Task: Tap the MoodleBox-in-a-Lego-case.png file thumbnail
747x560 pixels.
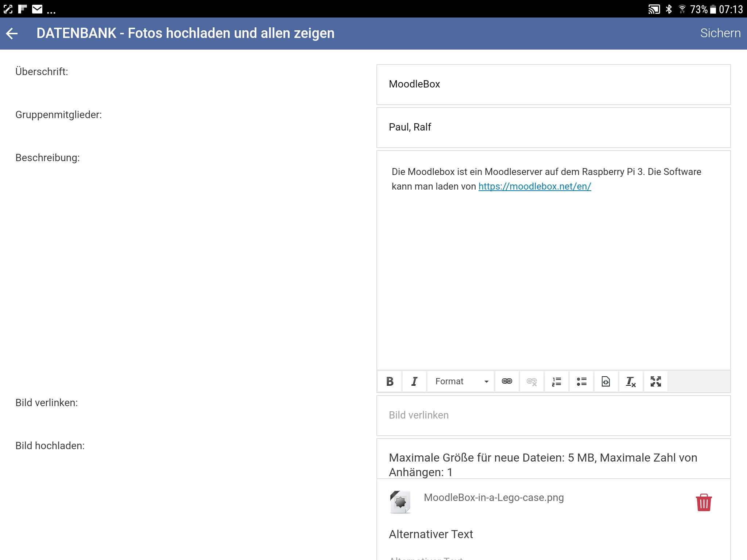Action: tap(400, 502)
